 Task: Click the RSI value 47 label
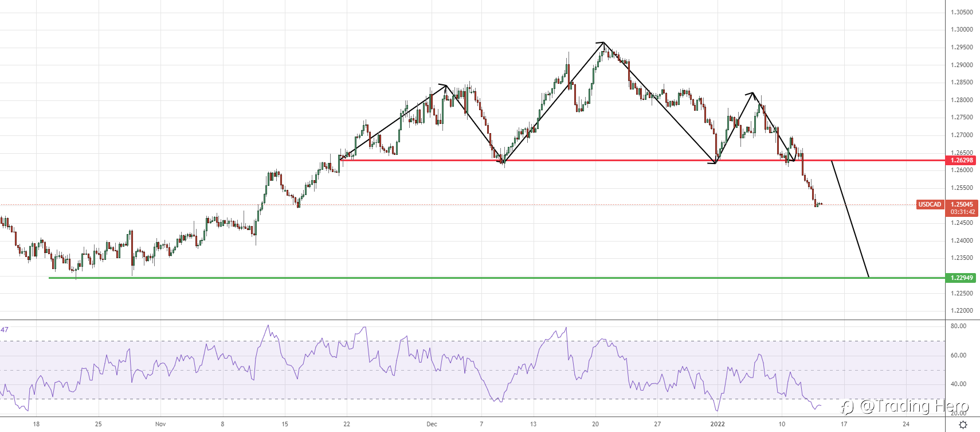click(5, 330)
